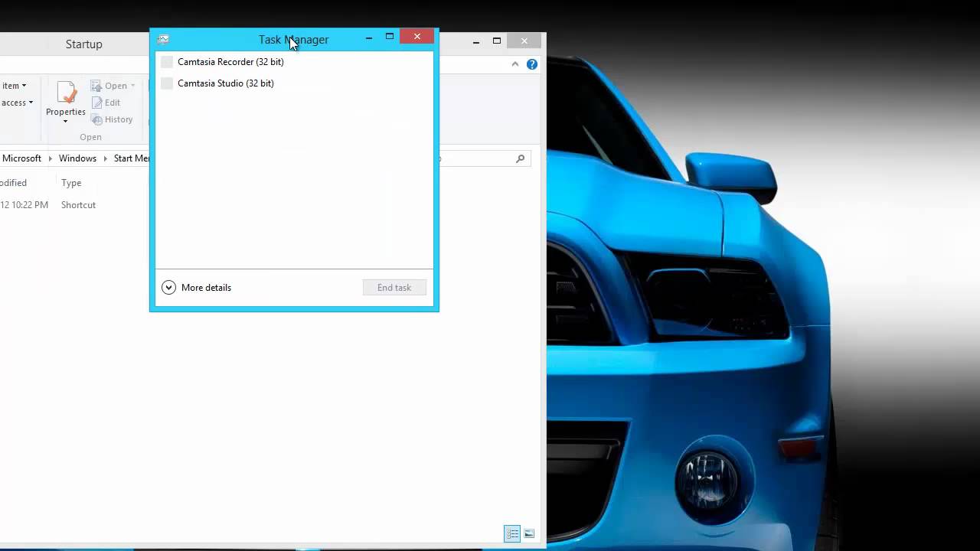Click the 10:22 PM date cell in Explorer
The width and height of the screenshot is (980, 551).
click(x=24, y=205)
